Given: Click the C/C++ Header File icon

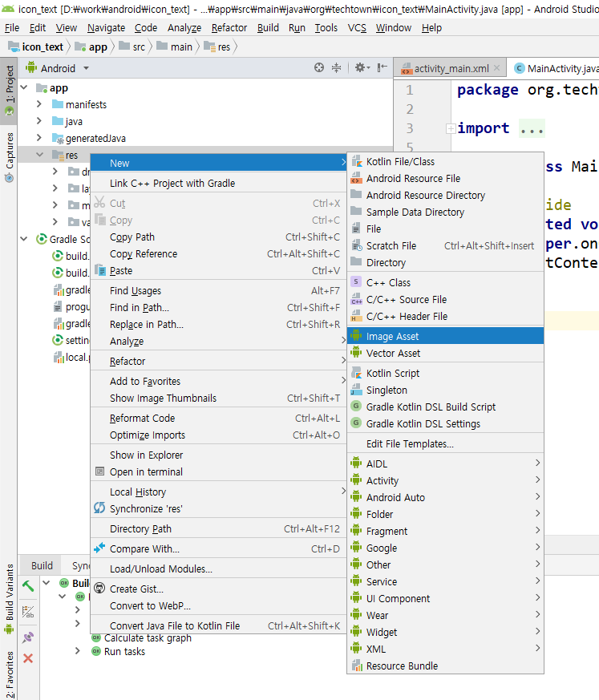Looking at the screenshot, I should (356, 317).
